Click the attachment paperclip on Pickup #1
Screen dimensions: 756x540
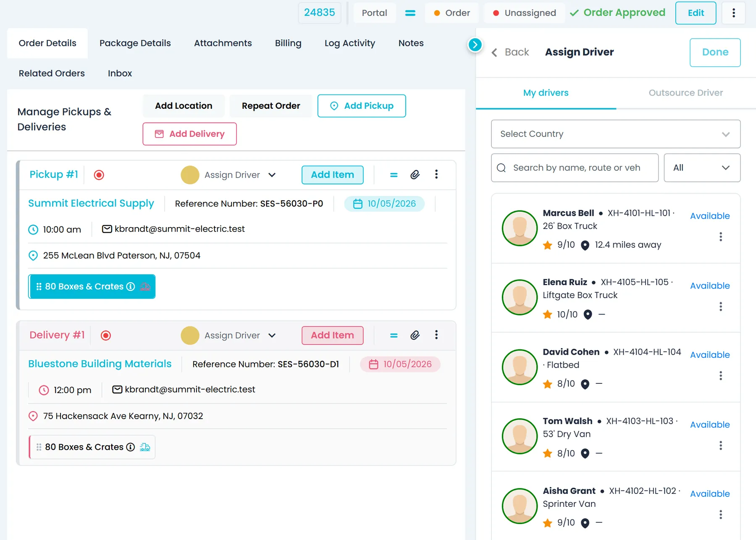click(x=415, y=175)
